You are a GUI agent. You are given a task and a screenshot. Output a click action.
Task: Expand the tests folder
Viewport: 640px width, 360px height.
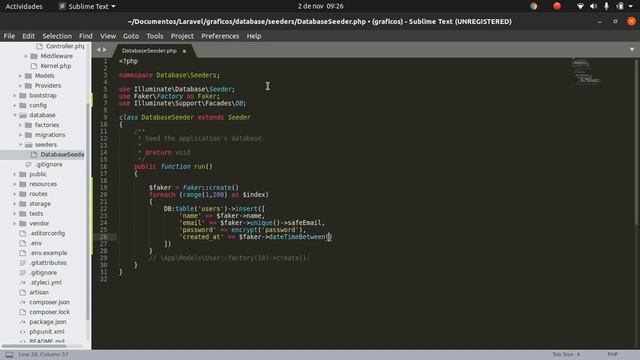(14, 213)
